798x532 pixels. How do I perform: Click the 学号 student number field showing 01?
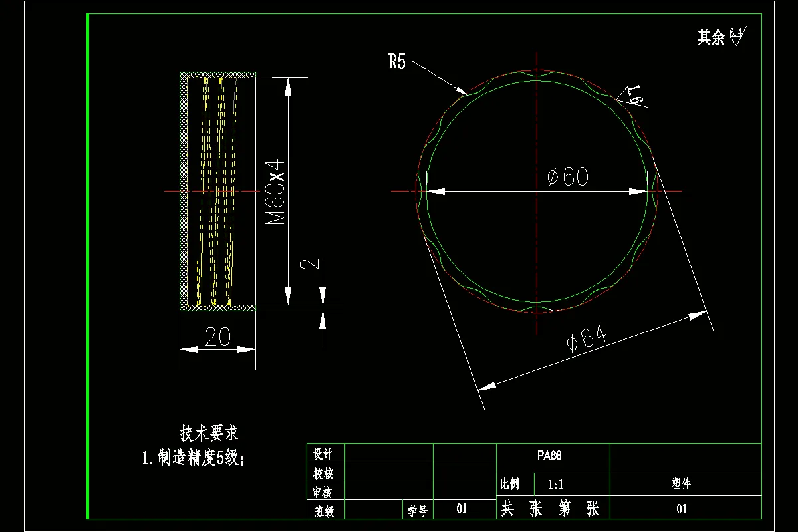[x=419, y=509]
